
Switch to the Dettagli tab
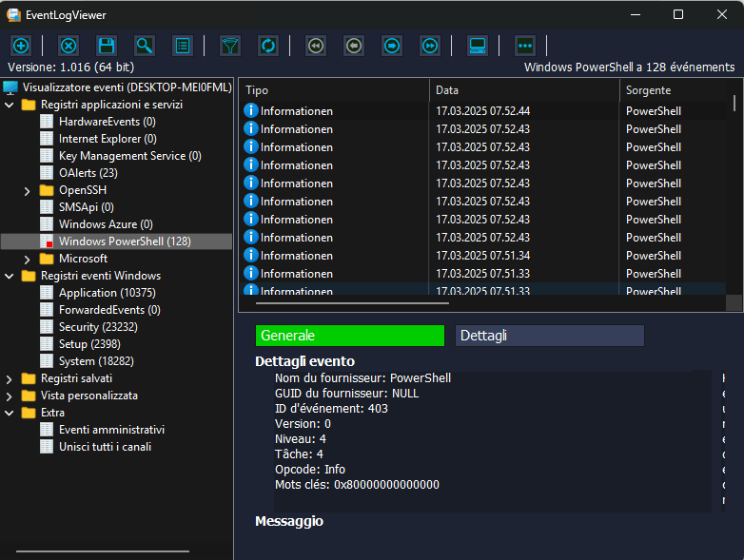[549, 336]
